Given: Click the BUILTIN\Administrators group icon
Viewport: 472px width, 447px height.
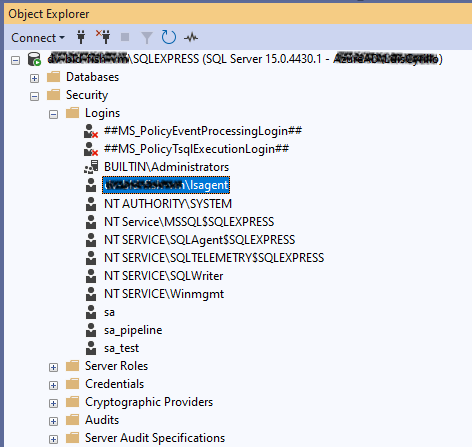Looking at the screenshot, I should pyautogui.click(x=91, y=167).
